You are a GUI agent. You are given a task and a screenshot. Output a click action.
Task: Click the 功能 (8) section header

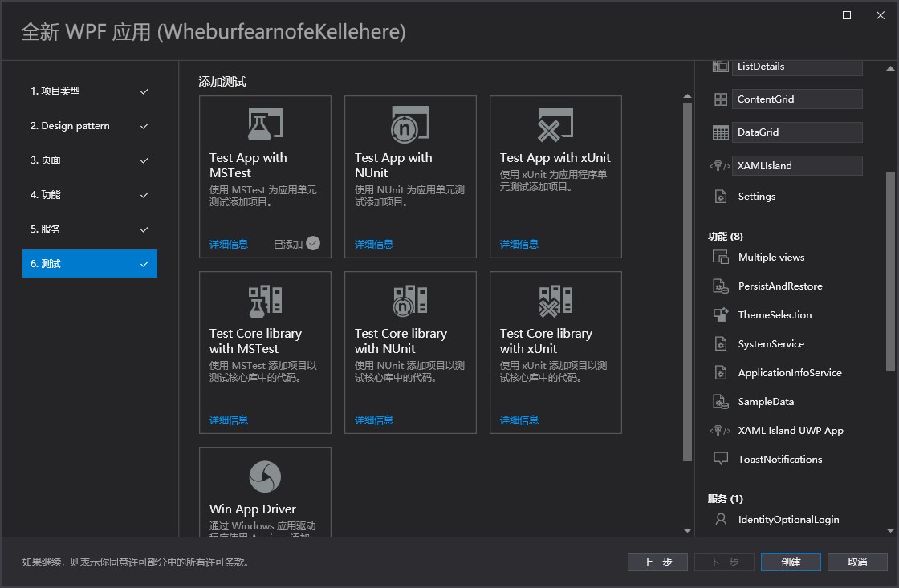coord(726,236)
